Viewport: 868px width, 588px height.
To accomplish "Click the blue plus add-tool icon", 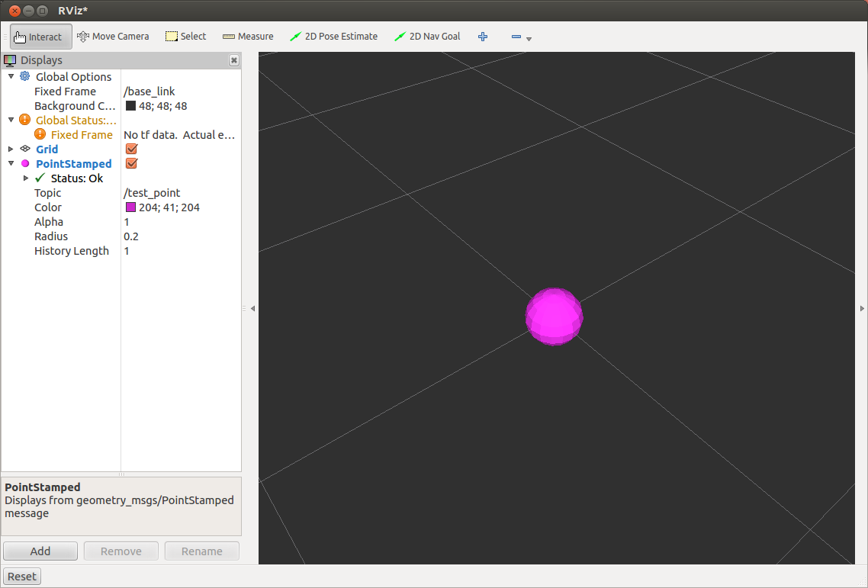I will pyautogui.click(x=483, y=37).
